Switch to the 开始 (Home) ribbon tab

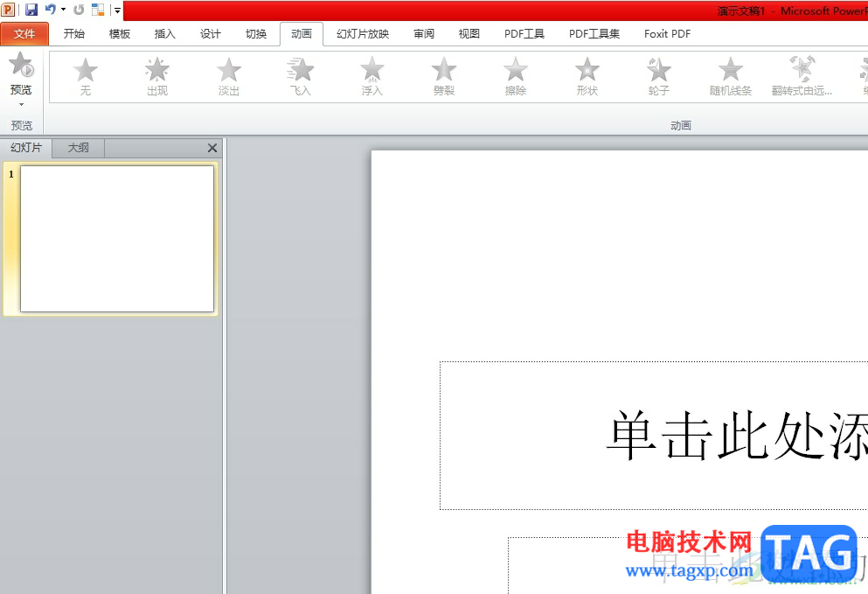pyautogui.click(x=73, y=34)
